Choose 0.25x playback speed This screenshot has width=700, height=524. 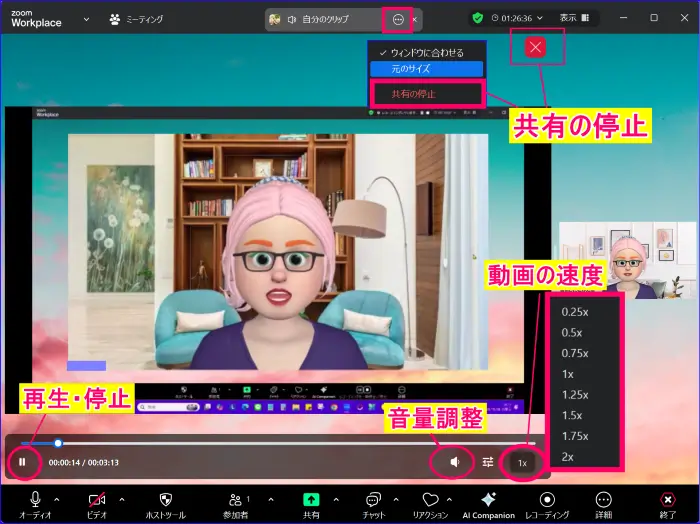(x=575, y=312)
